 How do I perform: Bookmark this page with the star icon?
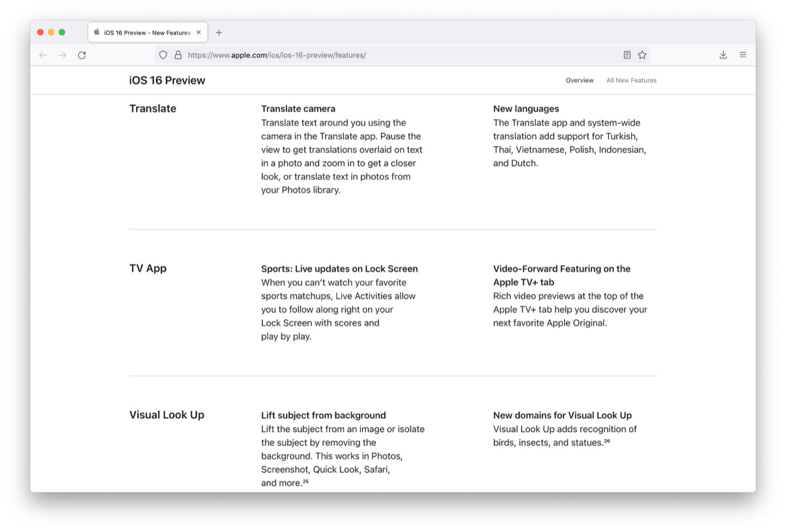(642, 55)
